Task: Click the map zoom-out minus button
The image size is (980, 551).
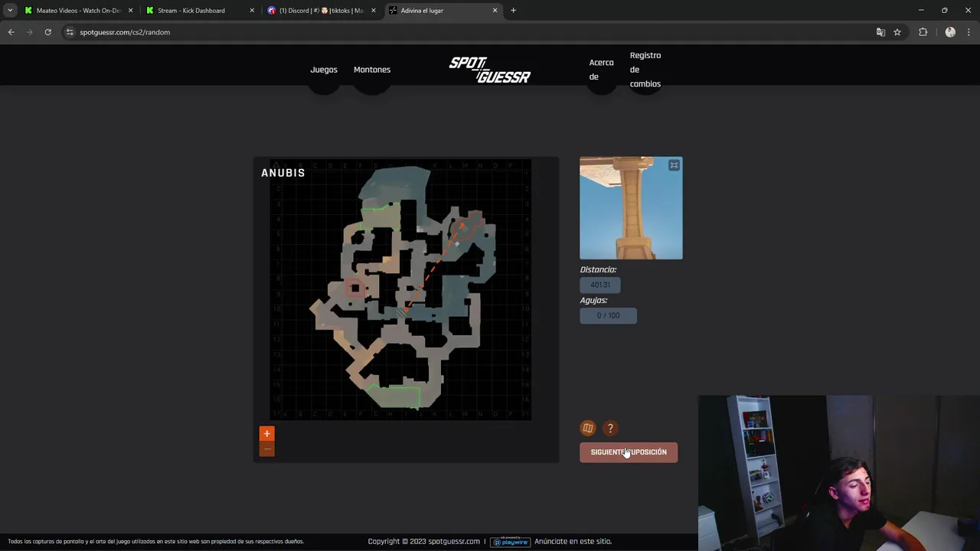Action: (266, 449)
